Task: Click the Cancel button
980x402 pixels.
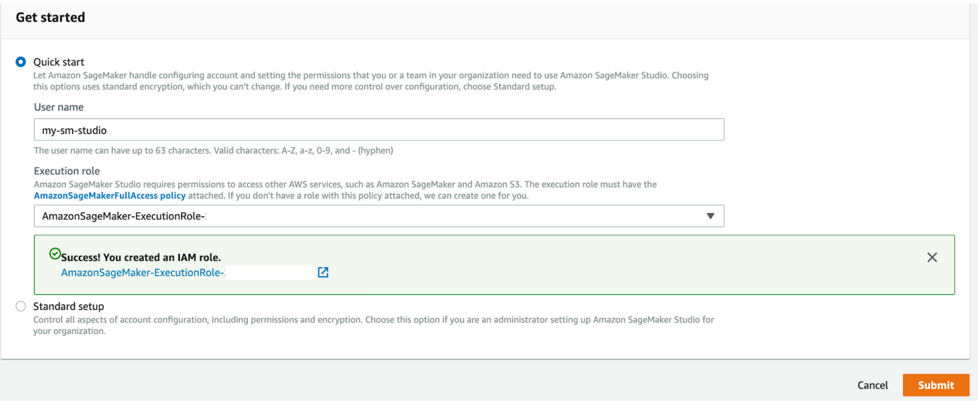Action: (872, 385)
